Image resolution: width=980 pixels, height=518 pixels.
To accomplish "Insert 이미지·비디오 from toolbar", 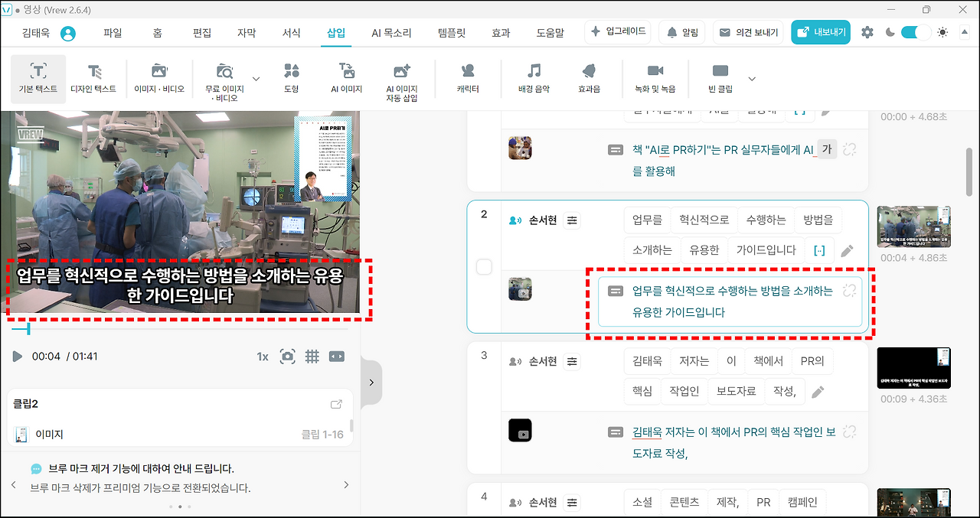I will coord(159,79).
